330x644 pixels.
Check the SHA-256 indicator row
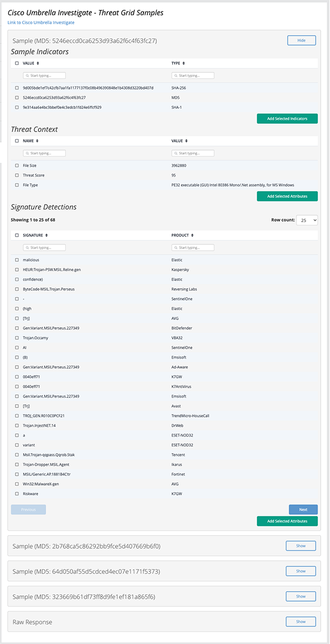[17, 88]
